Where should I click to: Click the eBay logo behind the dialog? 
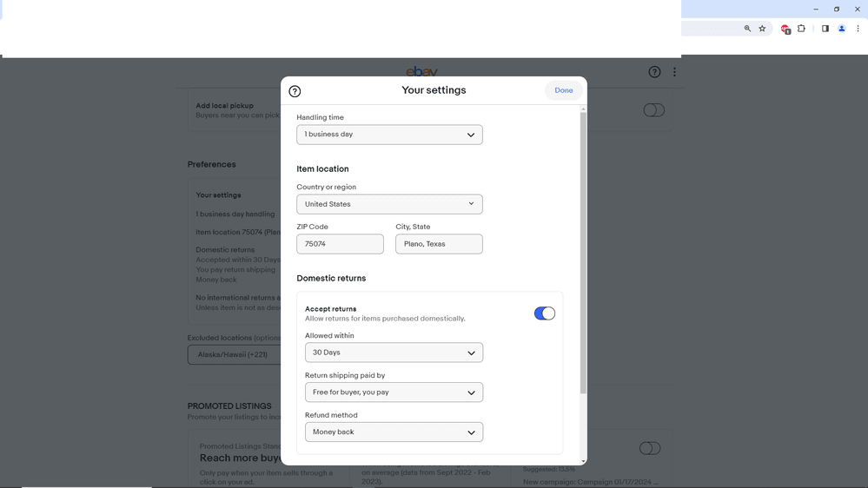[421, 71]
